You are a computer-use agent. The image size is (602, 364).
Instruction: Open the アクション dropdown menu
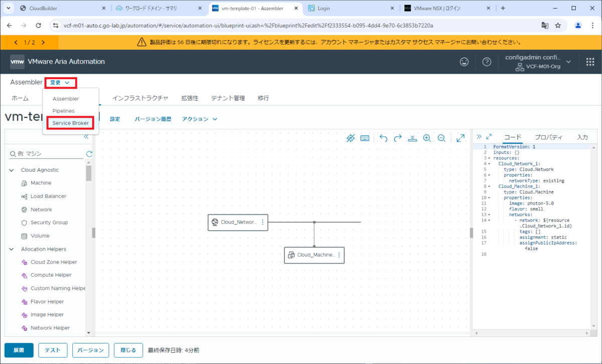point(200,119)
